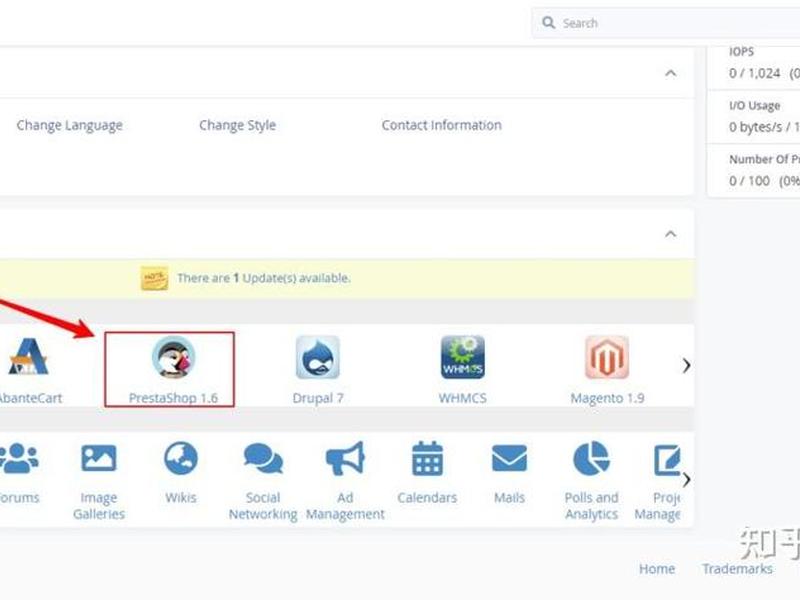Image resolution: width=800 pixels, height=600 pixels.
Task: Open the Calendars category icon
Action: (x=428, y=458)
